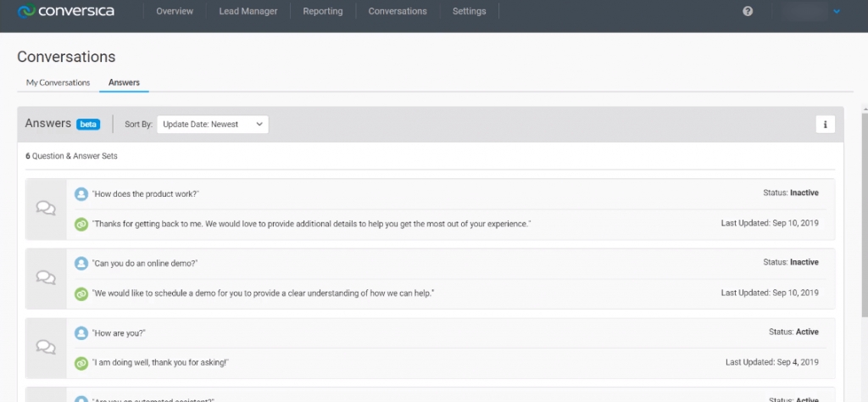Click chat bubbles icon for product work question
This screenshot has height=402, width=868.
tap(46, 209)
